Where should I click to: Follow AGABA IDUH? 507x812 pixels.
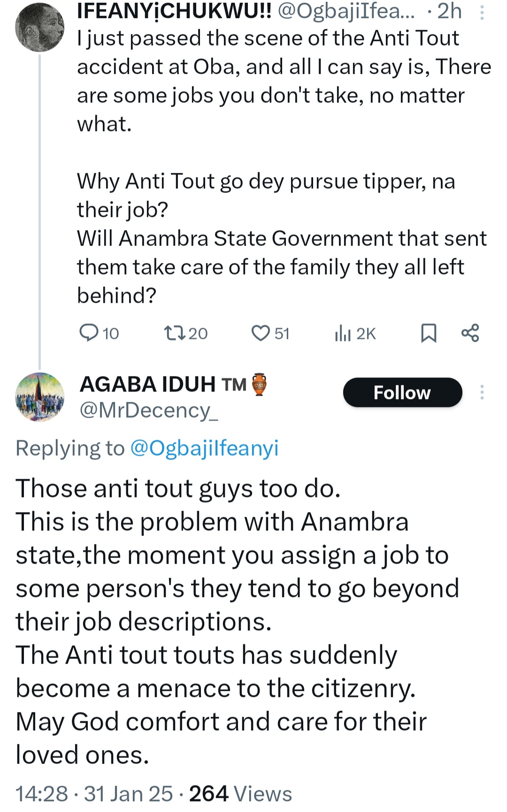pyautogui.click(x=402, y=392)
